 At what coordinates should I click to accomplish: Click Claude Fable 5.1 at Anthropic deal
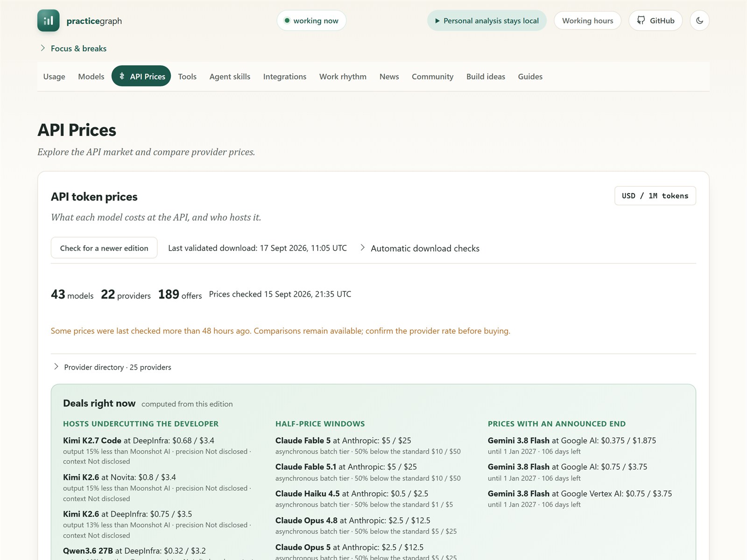click(346, 467)
